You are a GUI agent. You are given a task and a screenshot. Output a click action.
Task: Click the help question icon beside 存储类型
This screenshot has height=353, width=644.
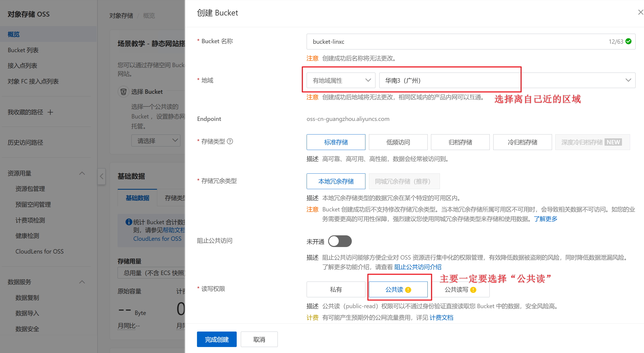[x=230, y=141]
